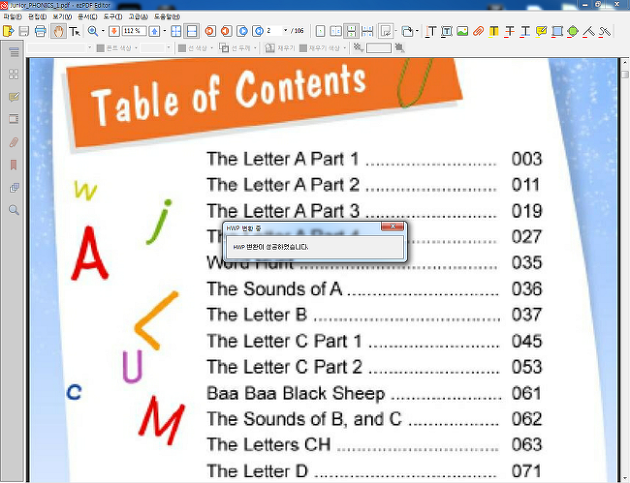Open the annotations panel in sidebar
This screenshot has width=630, height=483.
point(14,97)
